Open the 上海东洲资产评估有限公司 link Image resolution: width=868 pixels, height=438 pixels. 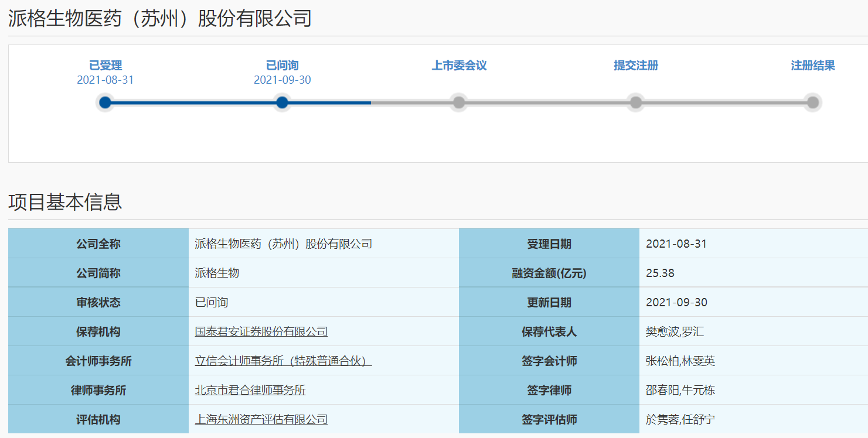point(261,420)
